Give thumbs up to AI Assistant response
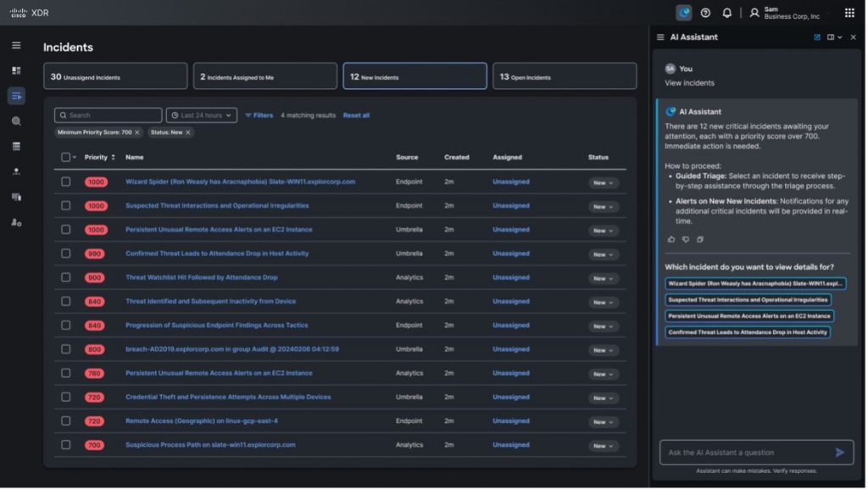868x490 pixels. pyautogui.click(x=671, y=239)
